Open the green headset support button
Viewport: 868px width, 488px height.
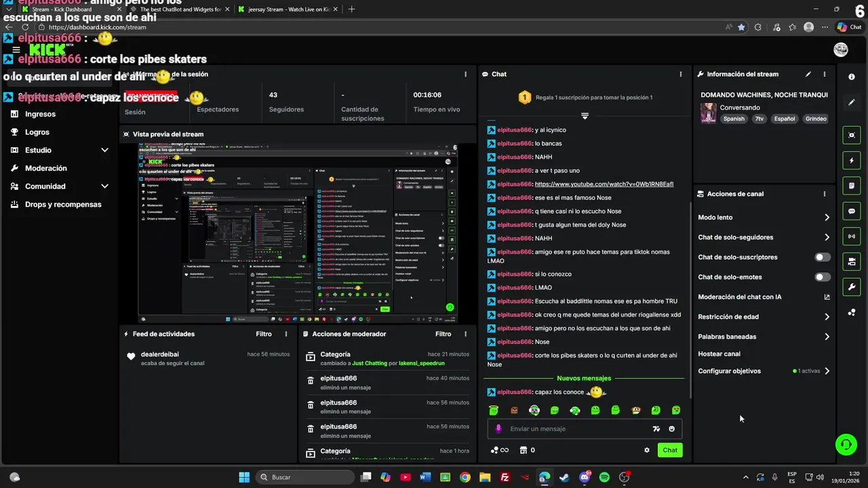pyautogui.click(x=846, y=445)
